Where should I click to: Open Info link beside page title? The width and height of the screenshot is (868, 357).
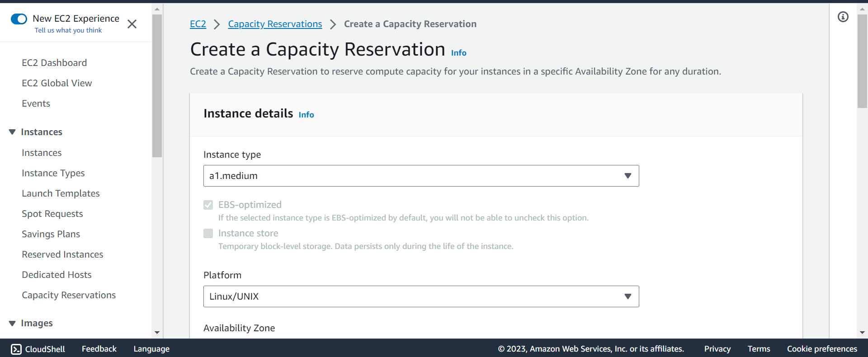458,53
